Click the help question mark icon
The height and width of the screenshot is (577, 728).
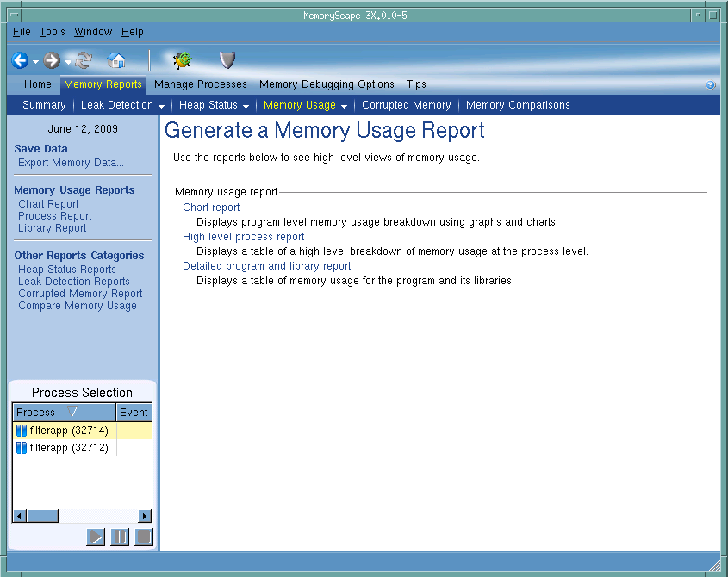[x=710, y=85]
